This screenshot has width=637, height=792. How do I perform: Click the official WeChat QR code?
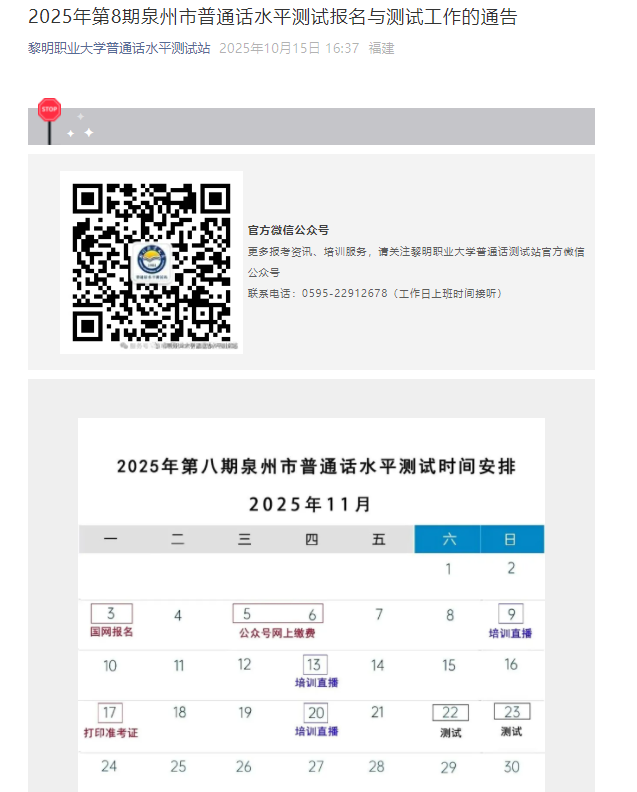(x=151, y=262)
